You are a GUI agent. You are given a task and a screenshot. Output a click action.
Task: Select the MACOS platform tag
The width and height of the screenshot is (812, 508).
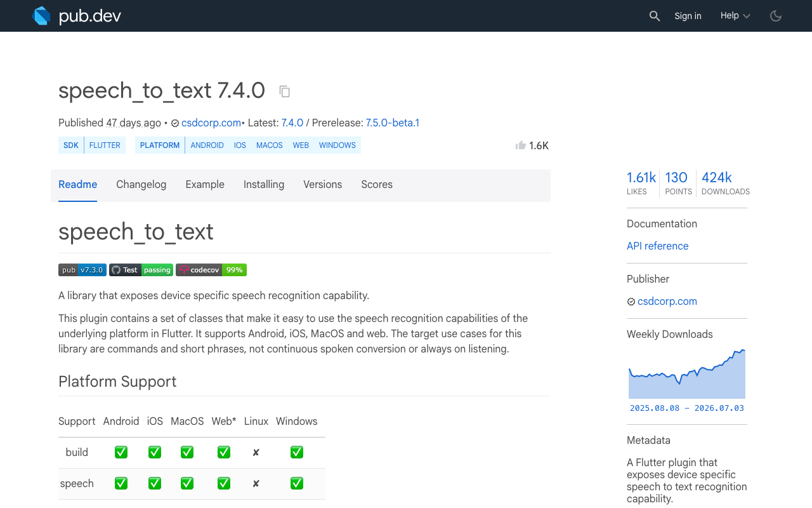pos(270,145)
